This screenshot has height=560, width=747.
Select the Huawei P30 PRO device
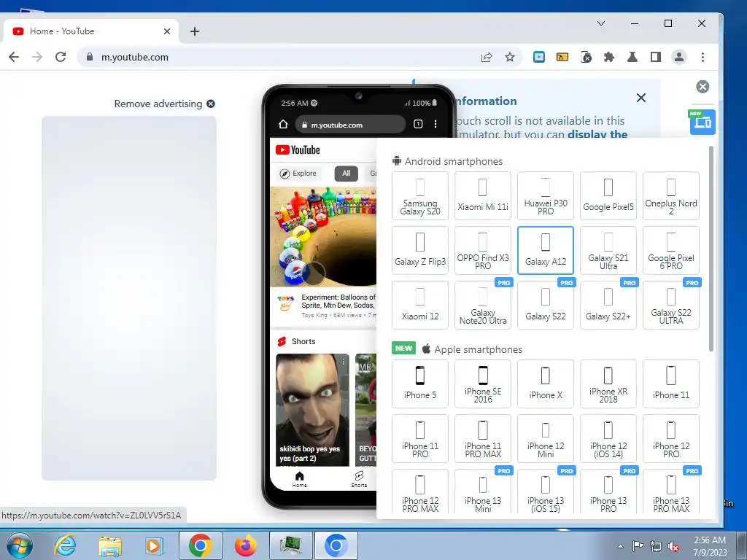point(546,195)
